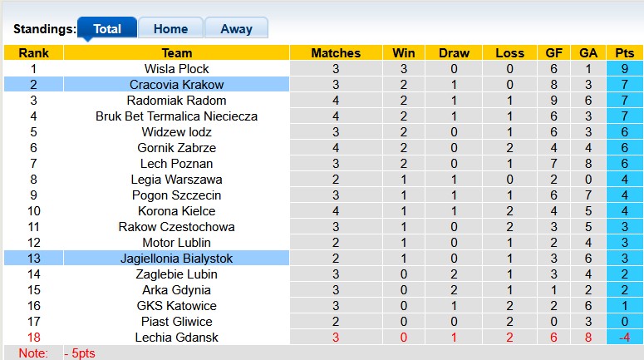Switch to the Total standings tab
Viewport: 644px width, 360px height.
point(107,28)
